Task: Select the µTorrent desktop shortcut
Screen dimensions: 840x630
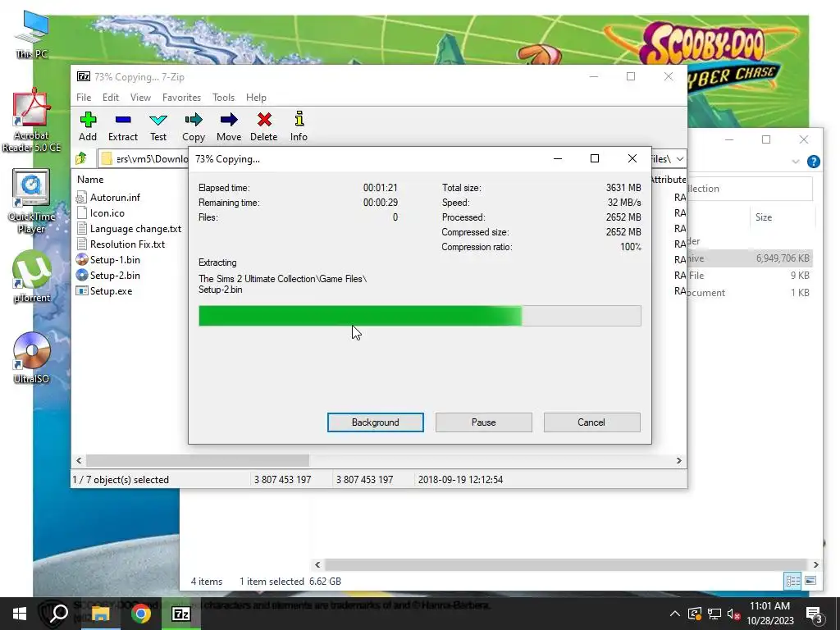Action: click(32, 277)
